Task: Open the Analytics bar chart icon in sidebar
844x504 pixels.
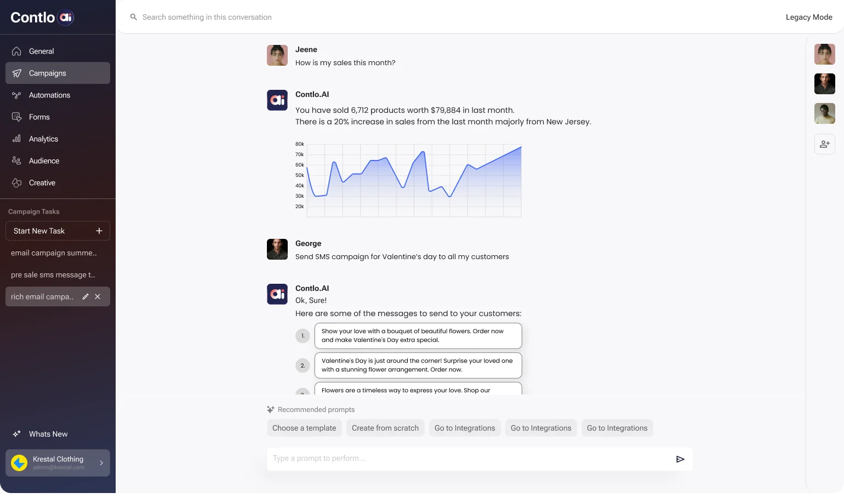Action: [16, 139]
